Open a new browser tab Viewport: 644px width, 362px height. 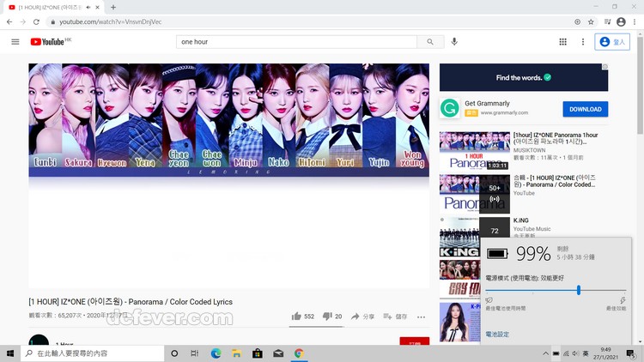[x=113, y=8]
